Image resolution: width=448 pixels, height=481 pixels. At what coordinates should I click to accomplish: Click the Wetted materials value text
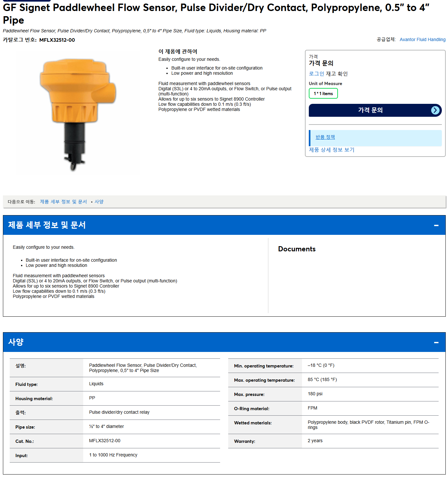pos(368,425)
